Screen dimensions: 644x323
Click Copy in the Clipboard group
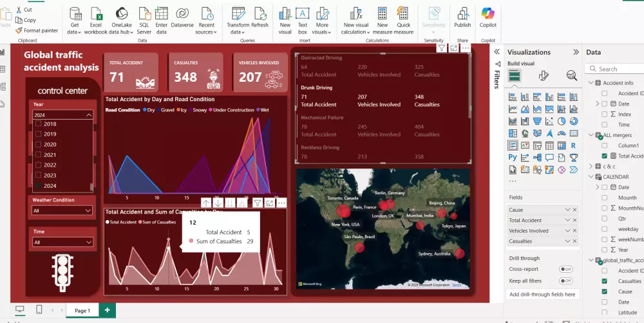[x=26, y=20]
